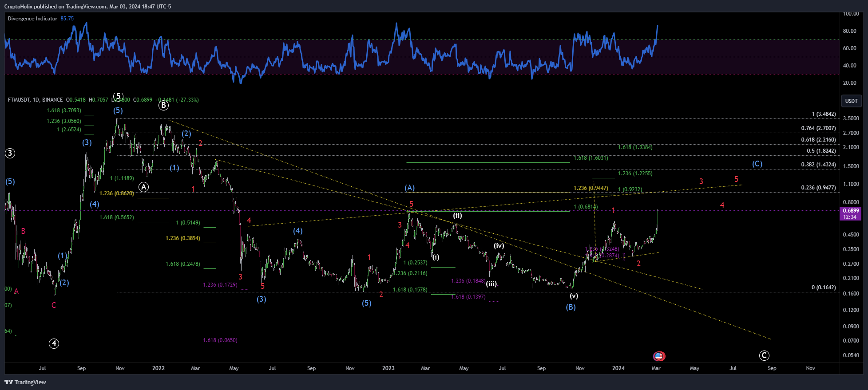This screenshot has width=868, height=390.
Task: Click the 1.618 (3.7093) extension label
Action: pyautogui.click(x=64, y=110)
